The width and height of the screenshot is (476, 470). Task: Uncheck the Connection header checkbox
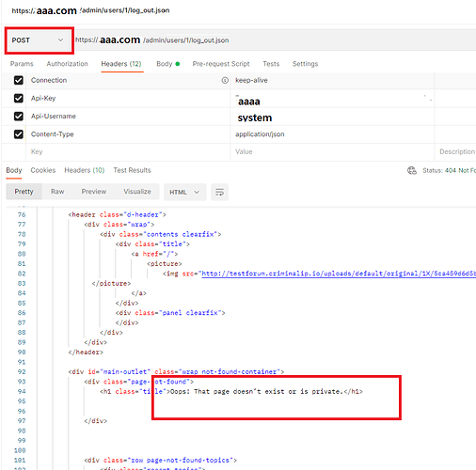click(19, 80)
